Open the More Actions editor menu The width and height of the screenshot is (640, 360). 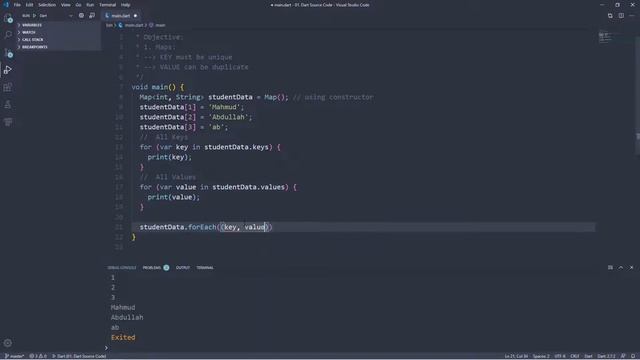[x=632, y=16]
